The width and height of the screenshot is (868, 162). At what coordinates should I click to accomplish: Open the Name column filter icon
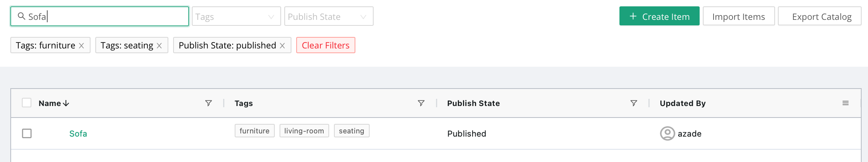tap(208, 103)
